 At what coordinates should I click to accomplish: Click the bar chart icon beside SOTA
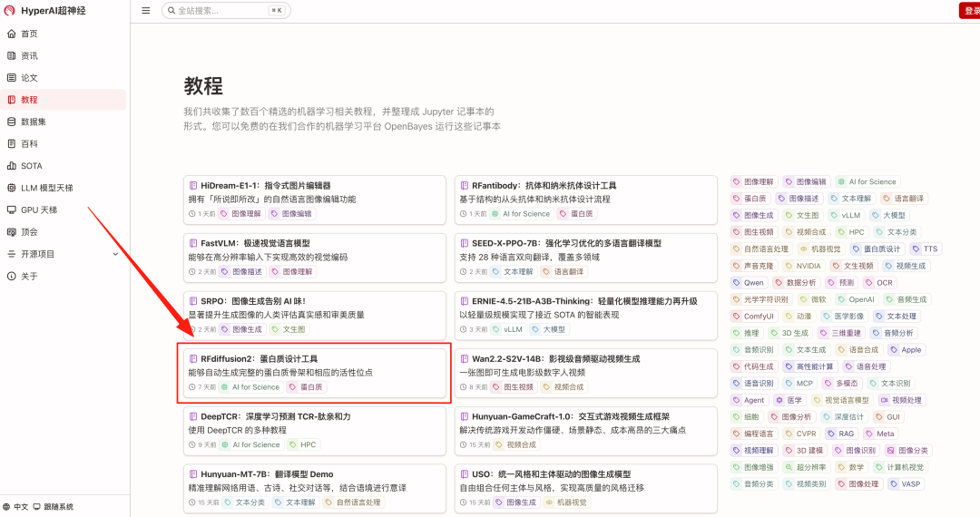[11, 165]
